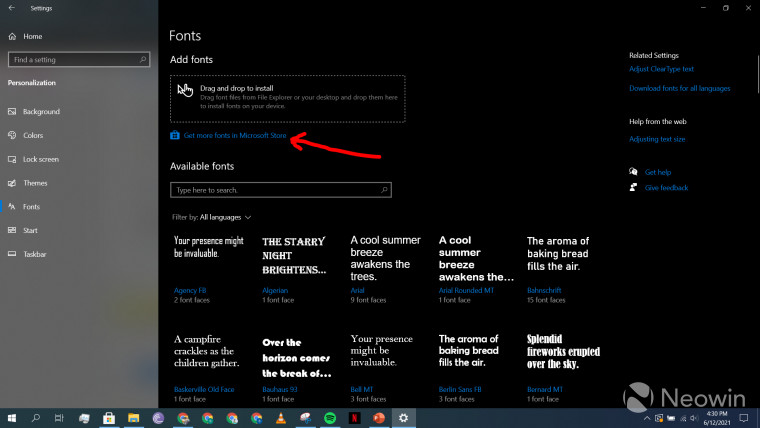Click the settings page vertical scrollbar
The image size is (760, 428).
point(758,73)
